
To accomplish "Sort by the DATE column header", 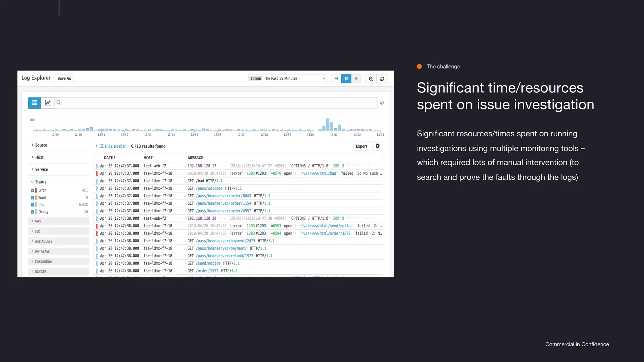I will 110,158.
